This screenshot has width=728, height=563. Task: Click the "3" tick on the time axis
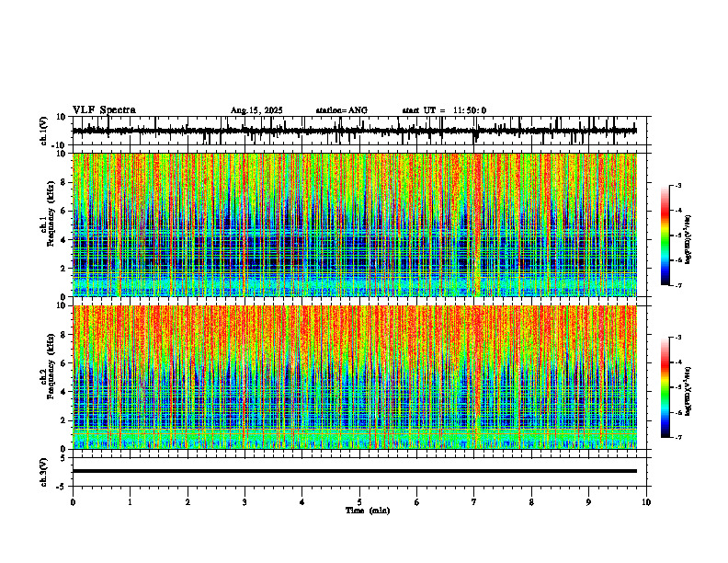pos(245,502)
